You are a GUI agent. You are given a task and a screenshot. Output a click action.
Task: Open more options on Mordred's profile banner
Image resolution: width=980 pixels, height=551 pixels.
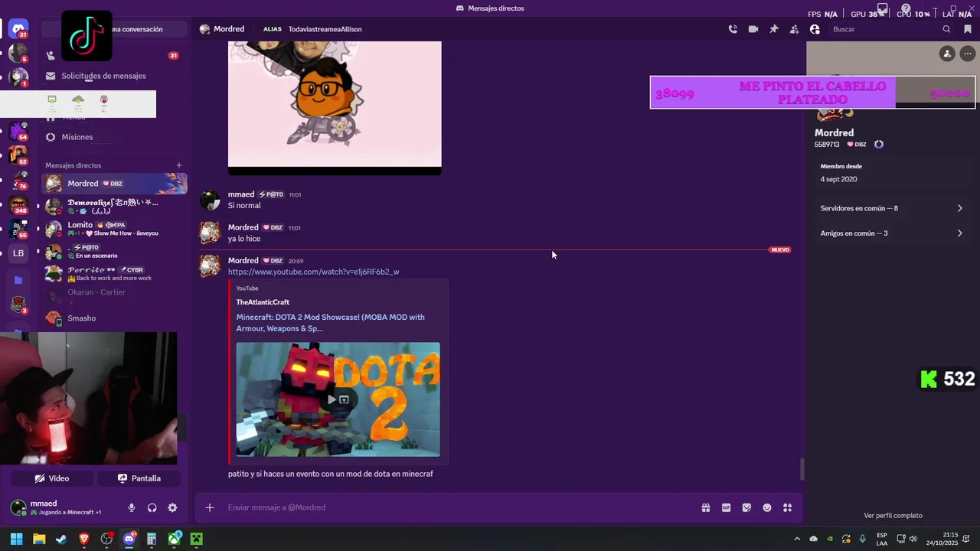coord(968,54)
